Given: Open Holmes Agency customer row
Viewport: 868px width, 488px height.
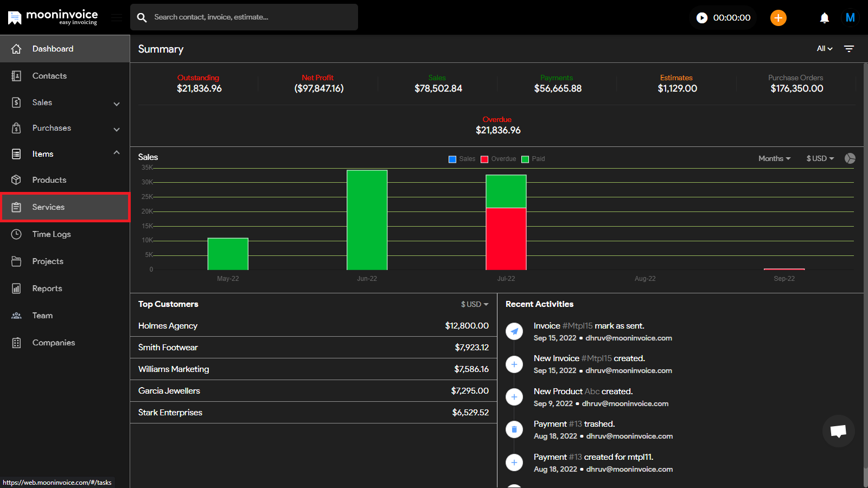Looking at the screenshot, I should coord(314,326).
